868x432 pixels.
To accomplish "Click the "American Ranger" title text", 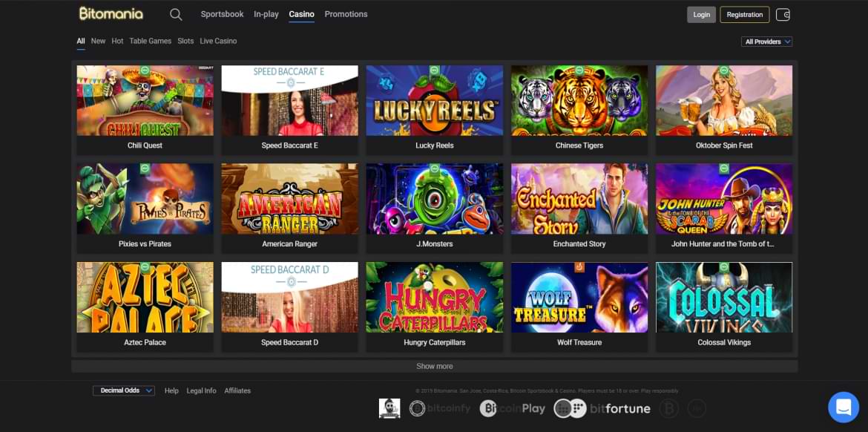I will (289, 243).
